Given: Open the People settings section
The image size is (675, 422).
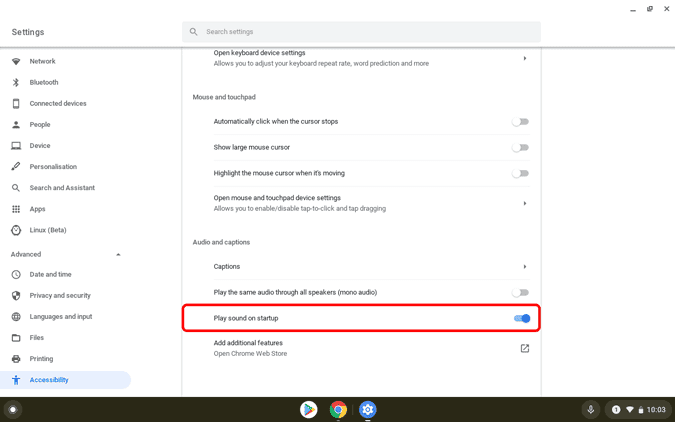Looking at the screenshot, I should coord(40,124).
